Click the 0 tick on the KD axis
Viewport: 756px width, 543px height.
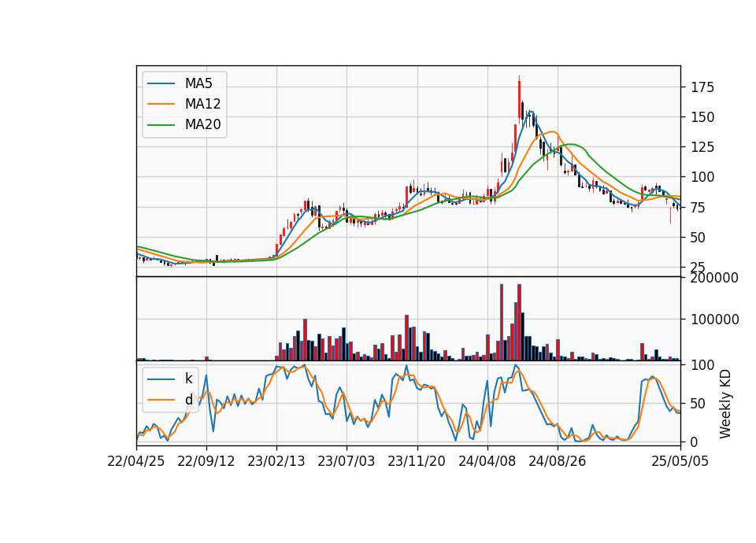tap(695, 442)
